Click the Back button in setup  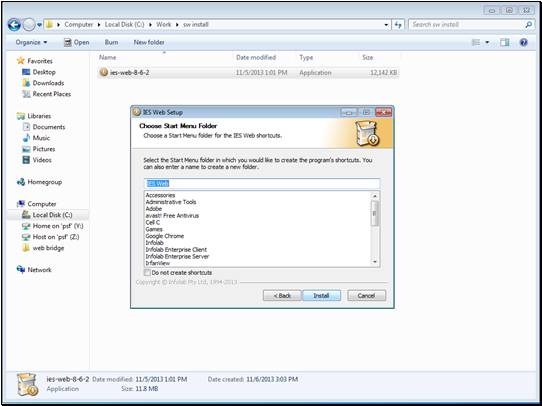[282, 295]
